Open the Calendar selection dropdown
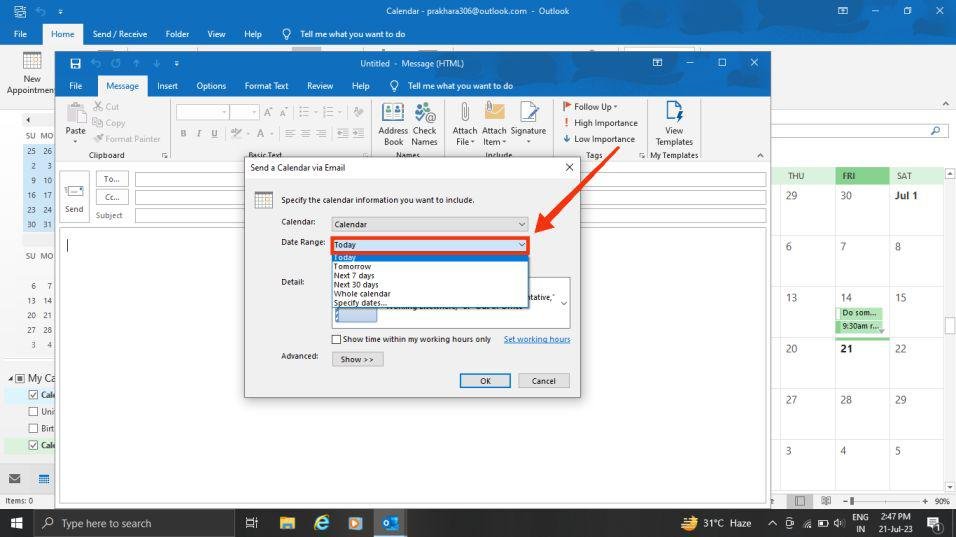The height and width of the screenshot is (537, 956). click(430, 224)
